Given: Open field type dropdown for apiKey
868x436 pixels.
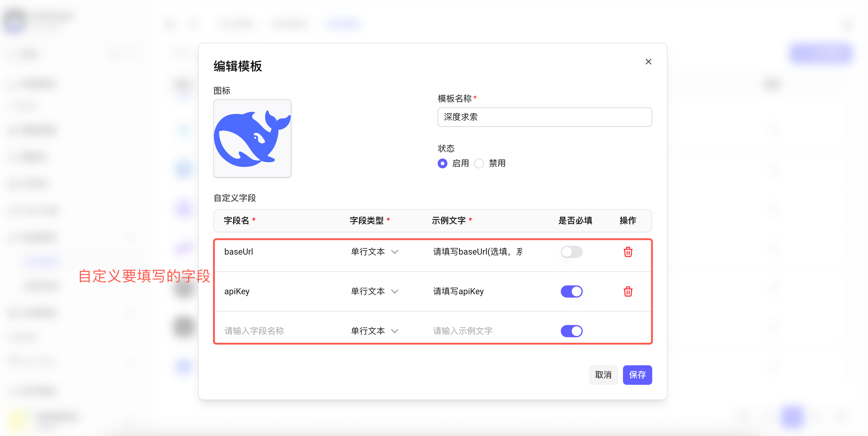Looking at the screenshot, I should [374, 291].
